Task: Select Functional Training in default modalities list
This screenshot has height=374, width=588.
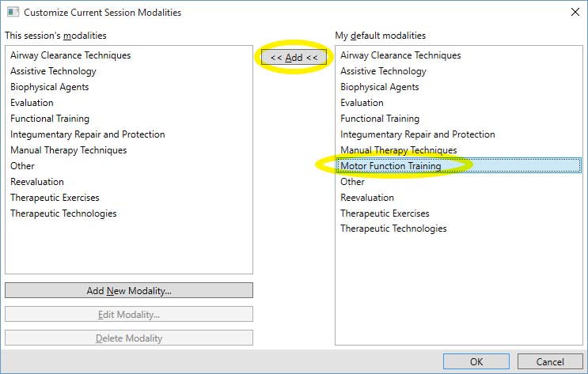Action: 380,119
